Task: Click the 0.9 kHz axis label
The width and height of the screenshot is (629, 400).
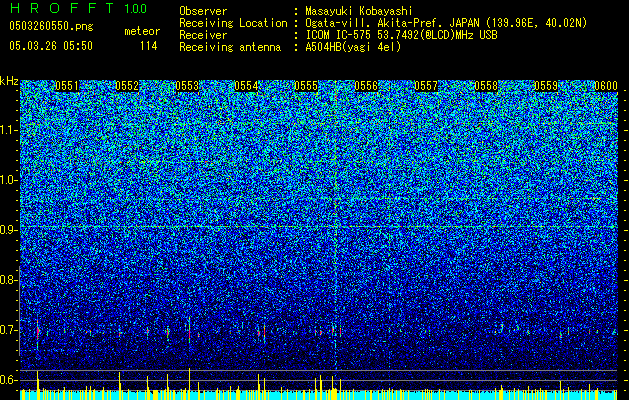Action: 8,229
